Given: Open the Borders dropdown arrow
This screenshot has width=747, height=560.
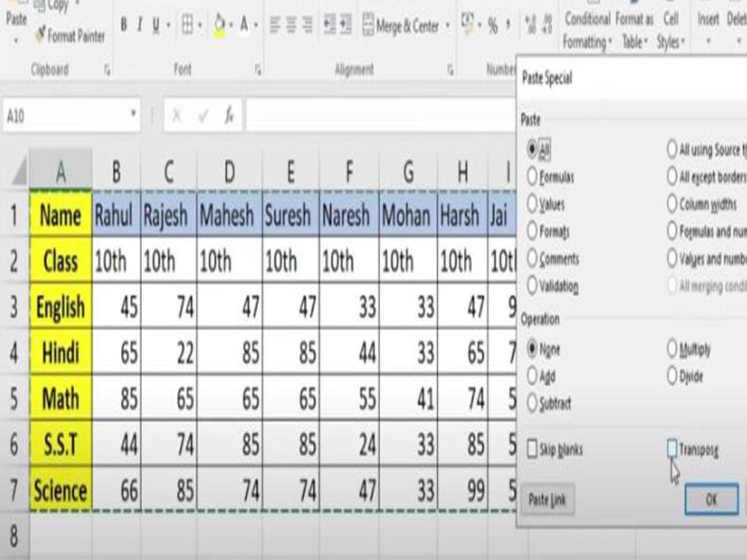Looking at the screenshot, I should [199, 25].
